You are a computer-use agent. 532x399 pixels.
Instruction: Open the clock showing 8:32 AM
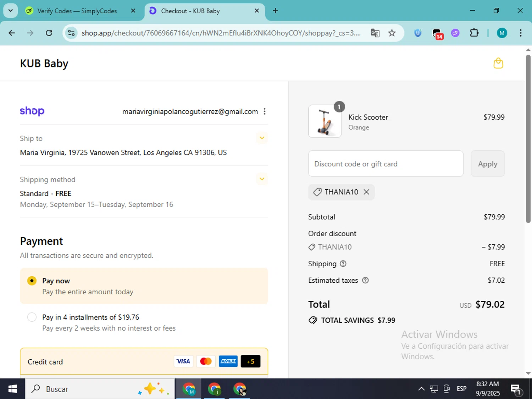(488, 389)
